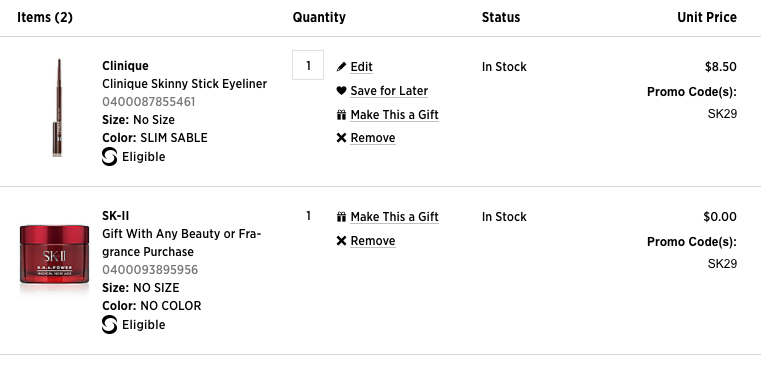The image size is (761, 371).
Task: Click the gift icon for Clinique eyeliner
Action: pyautogui.click(x=341, y=115)
